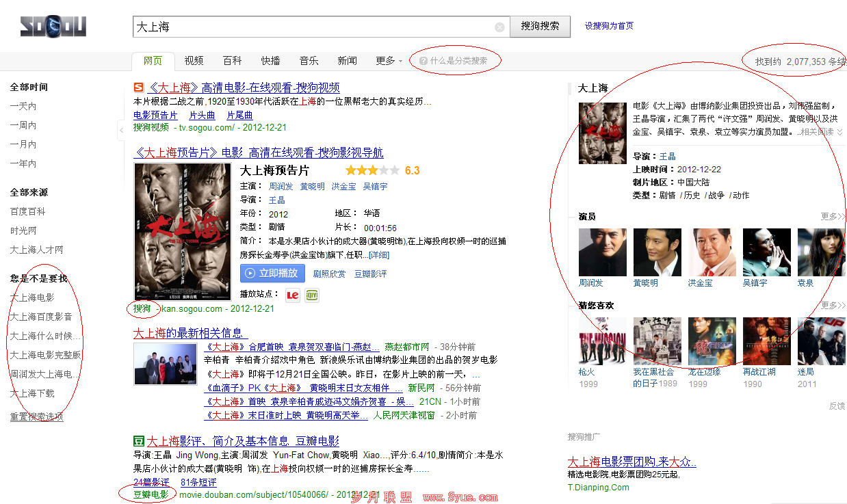Select the 网页 search tab
The height and width of the screenshot is (504, 847).
point(153,61)
